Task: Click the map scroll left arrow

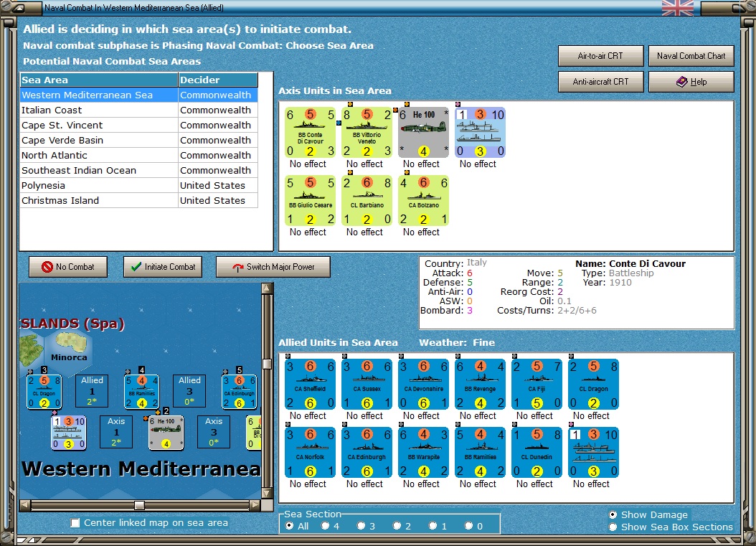Action: coord(25,505)
